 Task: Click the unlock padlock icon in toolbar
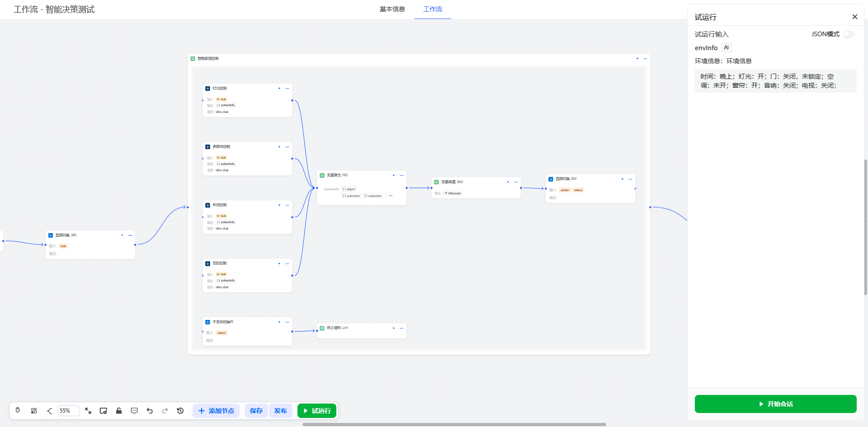coord(119,411)
